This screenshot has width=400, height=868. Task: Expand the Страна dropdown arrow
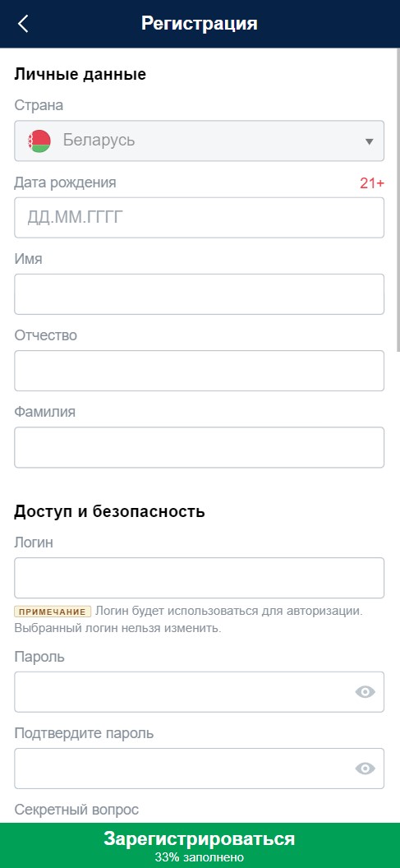(x=370, y=141)
